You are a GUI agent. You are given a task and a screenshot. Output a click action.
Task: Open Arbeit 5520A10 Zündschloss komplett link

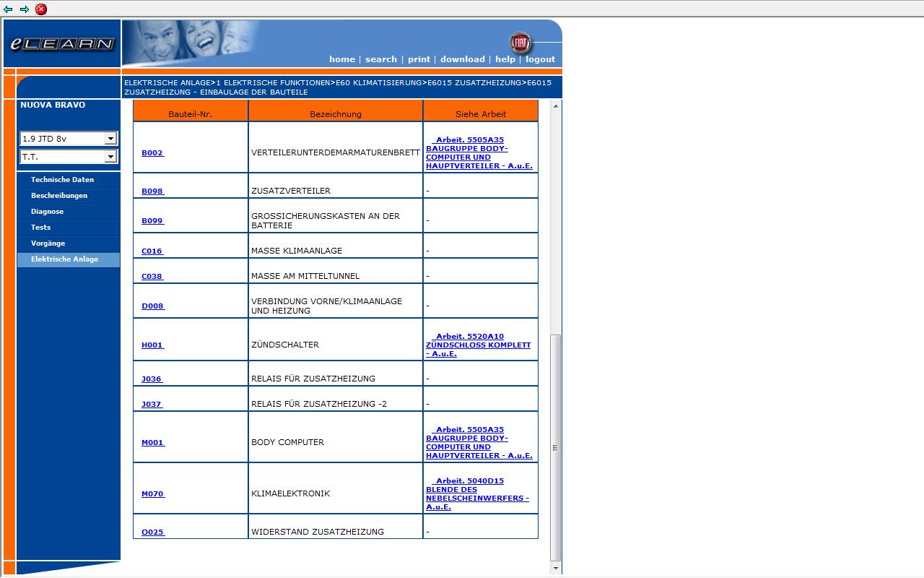pos(478,345)
